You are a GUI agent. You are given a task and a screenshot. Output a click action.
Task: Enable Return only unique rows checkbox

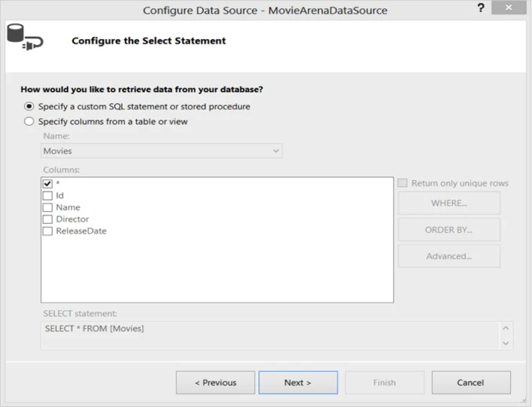[403, 183]
